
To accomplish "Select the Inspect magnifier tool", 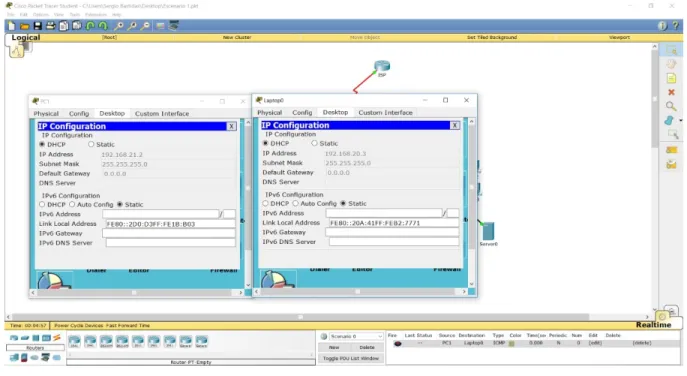I will point(671,106).
